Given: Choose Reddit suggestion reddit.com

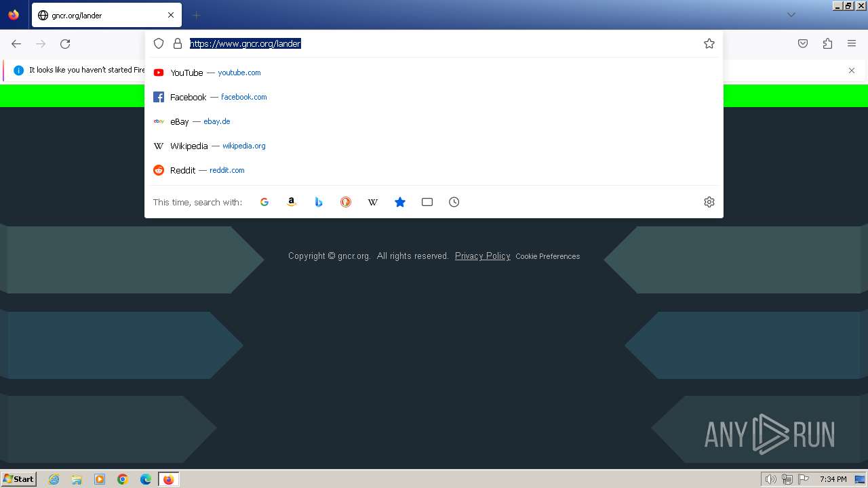Looking at the screenshot, I should [434, 170].
